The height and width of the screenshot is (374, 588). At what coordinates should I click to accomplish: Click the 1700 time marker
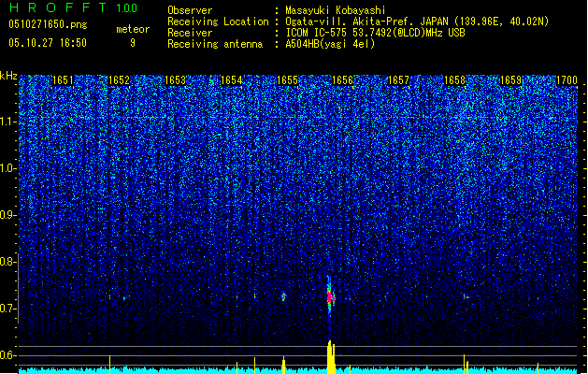pyautogui.click(x=566, y=80)
